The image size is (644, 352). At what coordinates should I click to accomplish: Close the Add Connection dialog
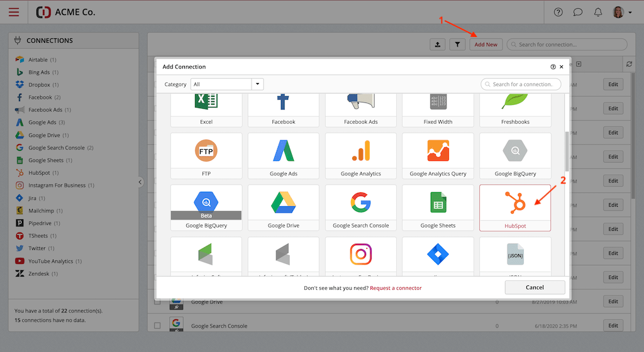tap(562, 67)
